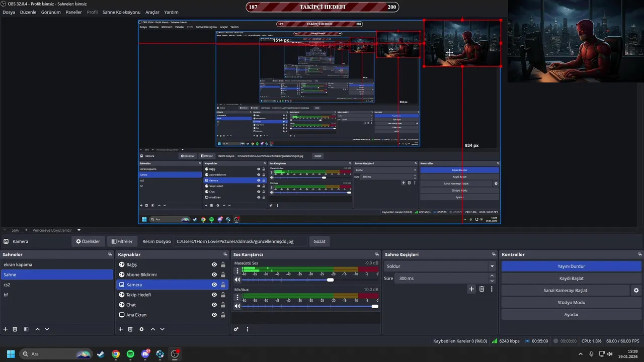Open Google Chrome from the taskbar

116,354
